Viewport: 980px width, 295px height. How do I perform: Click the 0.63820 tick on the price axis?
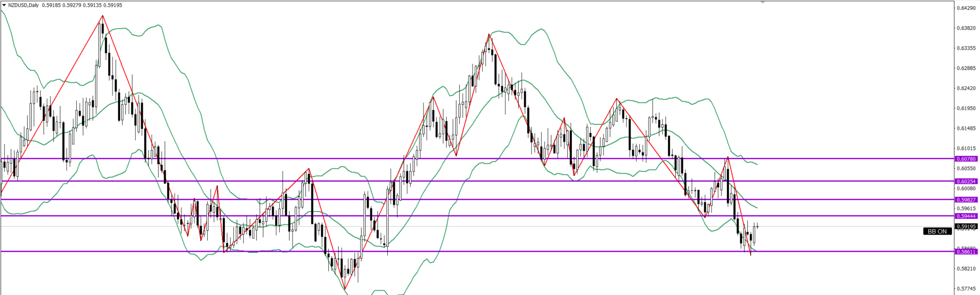[966, 28]
